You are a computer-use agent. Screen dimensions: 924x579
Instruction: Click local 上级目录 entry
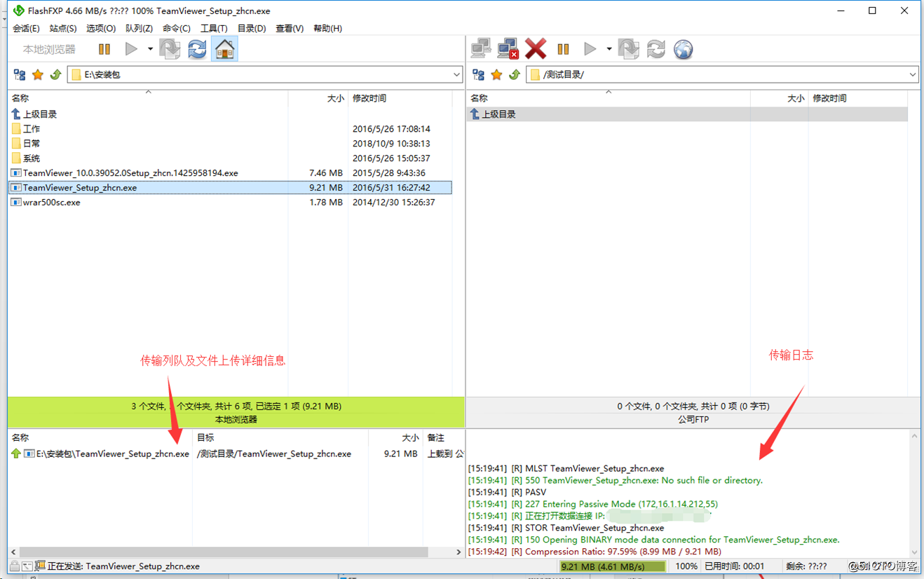click(34, 114)
